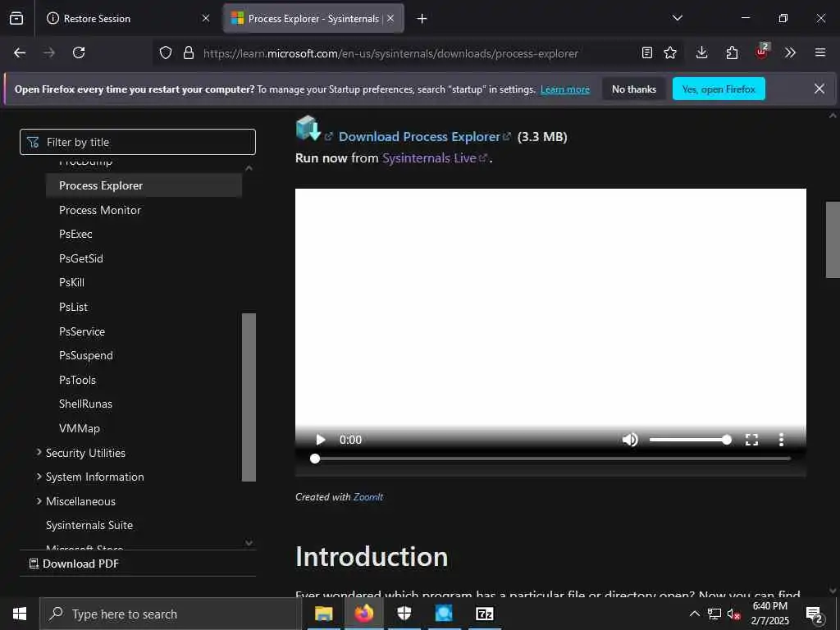
Task: Open Firefox View icon
Action: click(16, 18)
